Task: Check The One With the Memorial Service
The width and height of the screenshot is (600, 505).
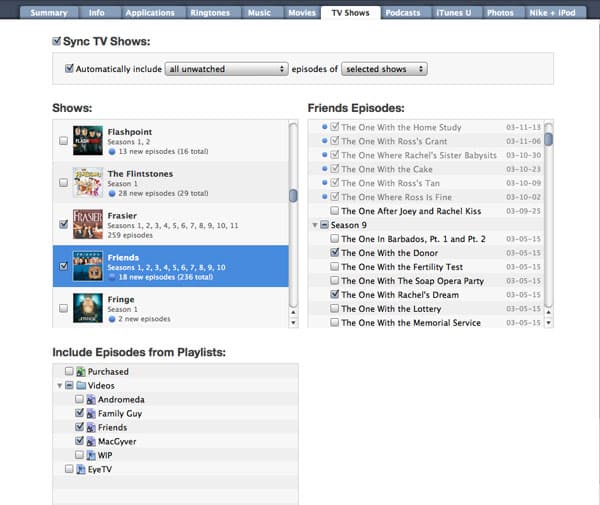Action: [334, 322]
